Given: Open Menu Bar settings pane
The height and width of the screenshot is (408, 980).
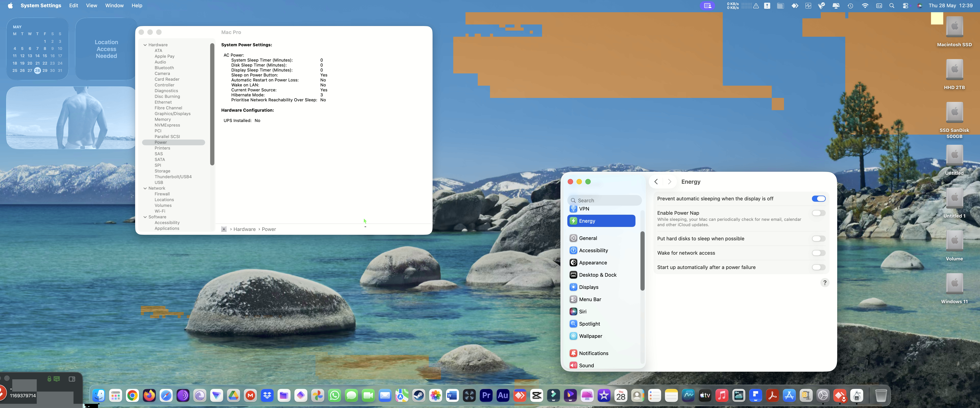Looking at the screenshot, I should point(601,299).
